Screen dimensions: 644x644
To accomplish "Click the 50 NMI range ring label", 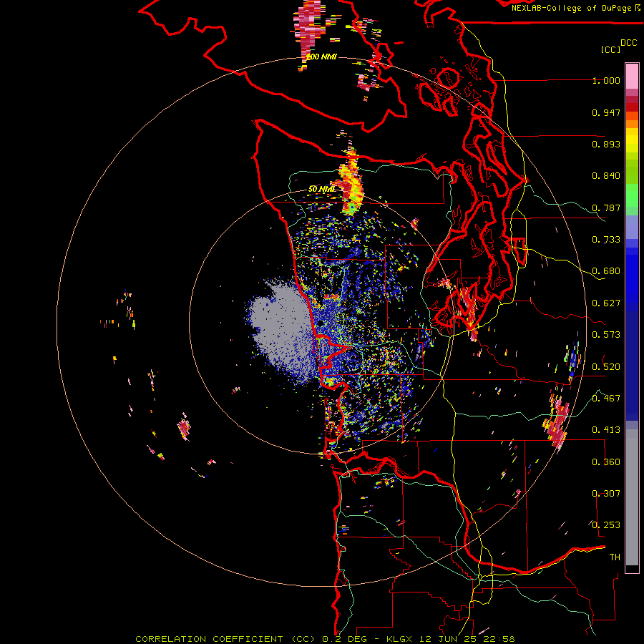I will pyautogui.click(x=321, y=189).
